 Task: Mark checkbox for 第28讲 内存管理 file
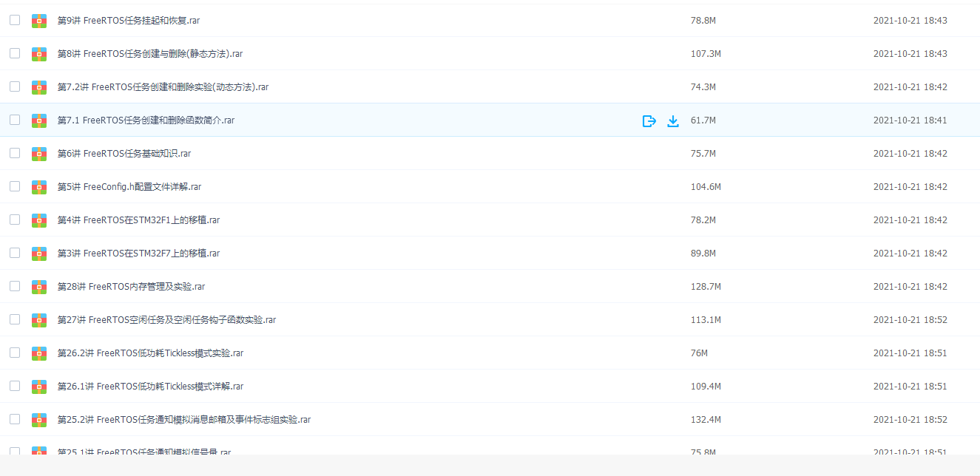pyautogui.click(x=15, y=286)
